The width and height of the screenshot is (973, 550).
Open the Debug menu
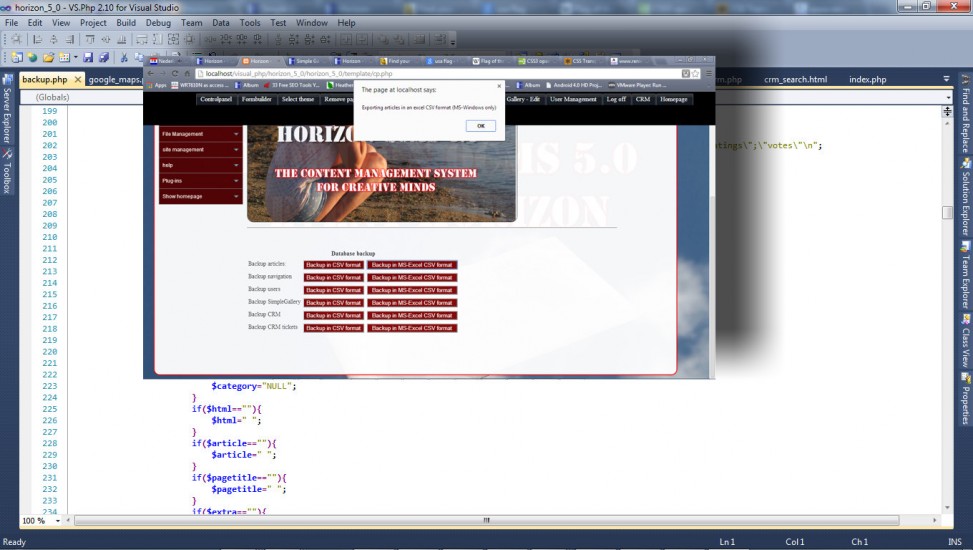pyautogui.click(x=157, y=22)
